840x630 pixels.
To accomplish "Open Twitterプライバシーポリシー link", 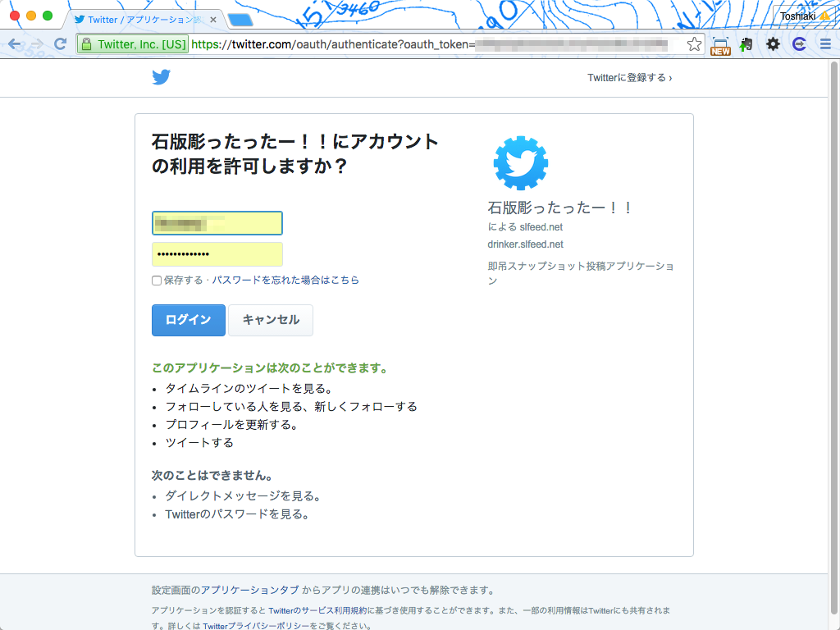I will tap(256, 626).
